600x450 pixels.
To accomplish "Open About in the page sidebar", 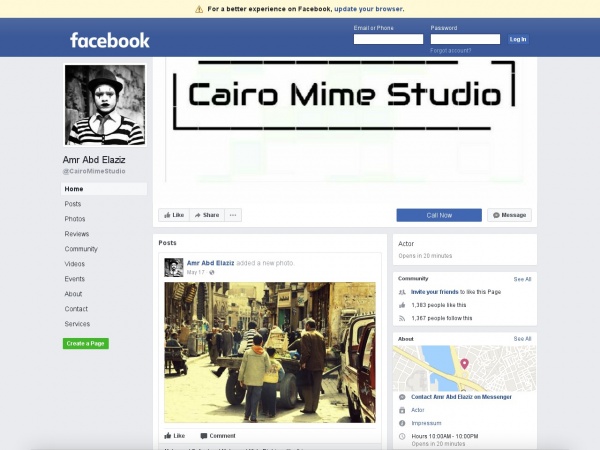I will (x=73, y=294).
